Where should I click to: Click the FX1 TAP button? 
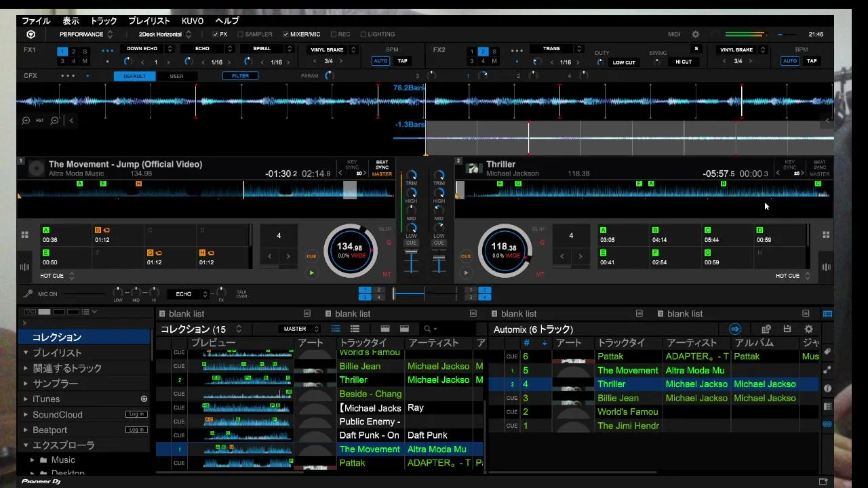click(403, 61)
